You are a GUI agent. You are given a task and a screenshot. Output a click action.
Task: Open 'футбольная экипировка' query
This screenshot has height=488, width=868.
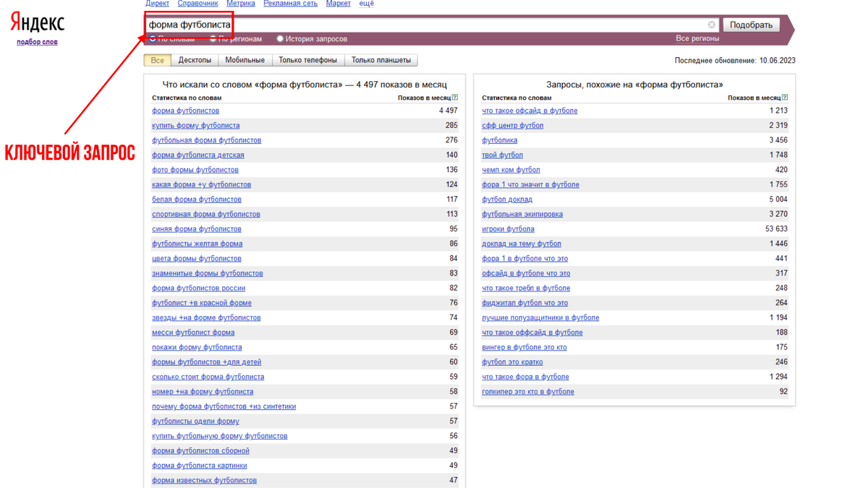pyautogui.click(x=522, y=214)
